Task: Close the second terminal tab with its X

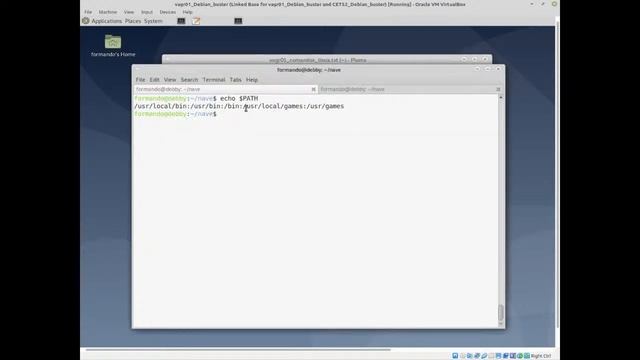Action: 498,89
